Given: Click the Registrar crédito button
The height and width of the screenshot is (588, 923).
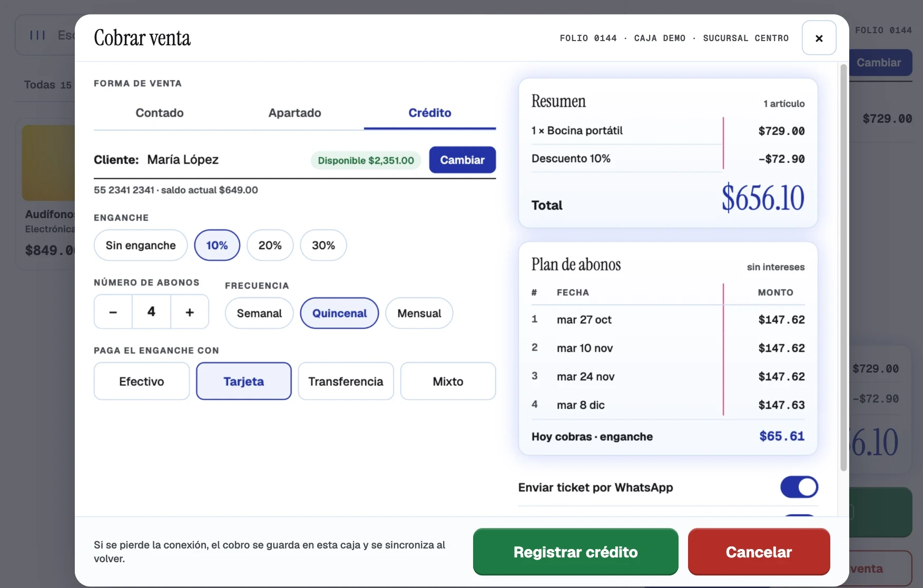Looking at the screenshot, I should pos(575,552).
